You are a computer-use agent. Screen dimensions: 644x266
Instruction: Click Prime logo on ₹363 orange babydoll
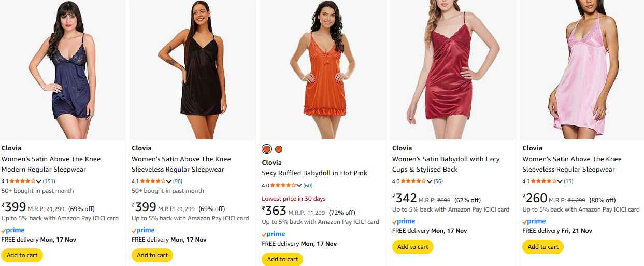pos(274,234)
